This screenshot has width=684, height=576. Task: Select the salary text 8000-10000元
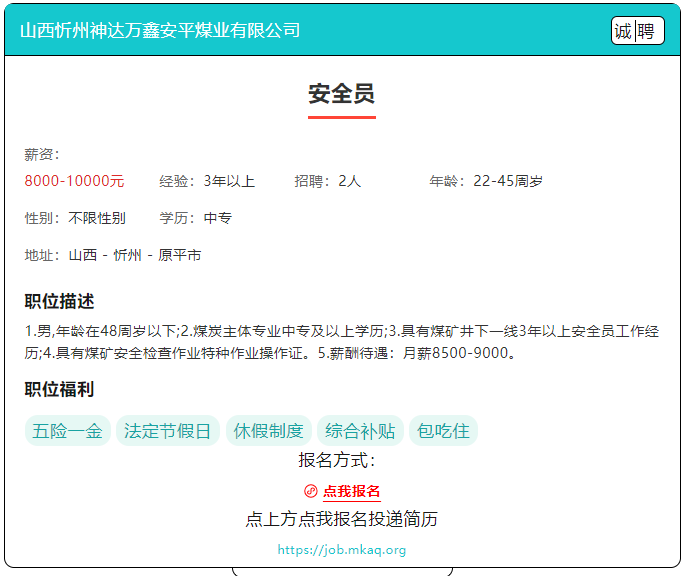click(74, 181)
